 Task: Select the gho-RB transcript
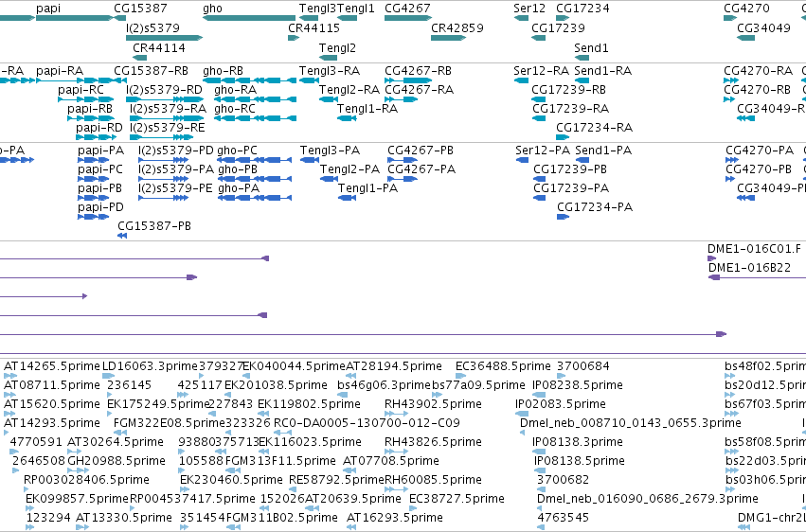click(250, 80)
